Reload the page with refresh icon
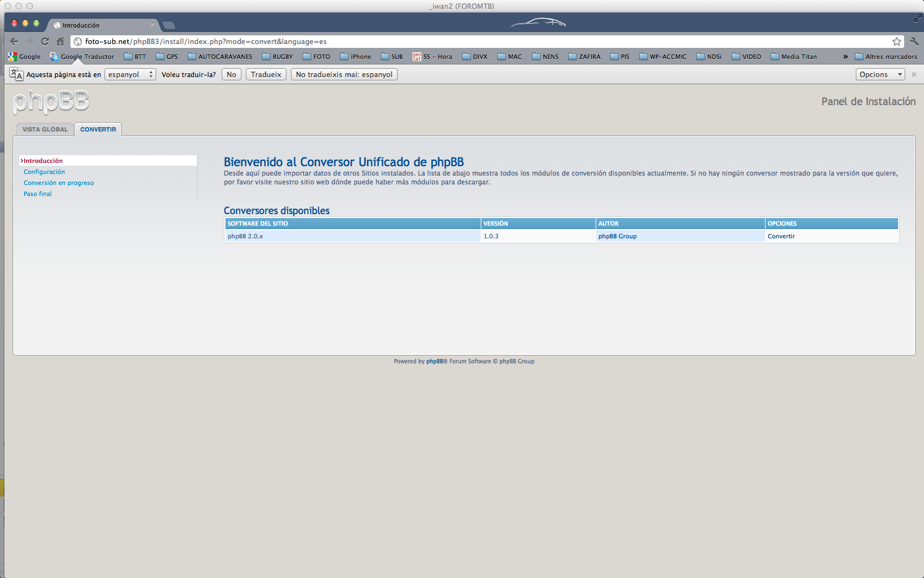The width and height of the screenshot is (924, 578). coord(45,41)
